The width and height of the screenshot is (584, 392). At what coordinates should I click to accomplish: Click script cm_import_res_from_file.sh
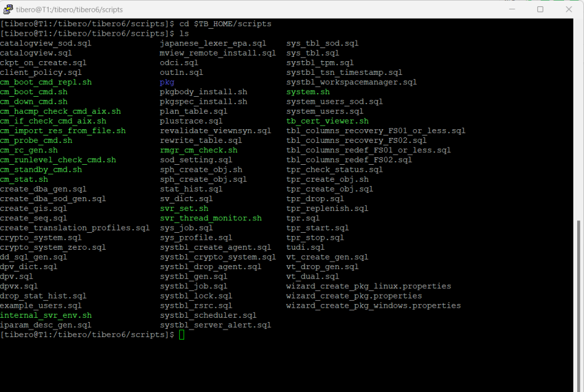tap(62, 131)
